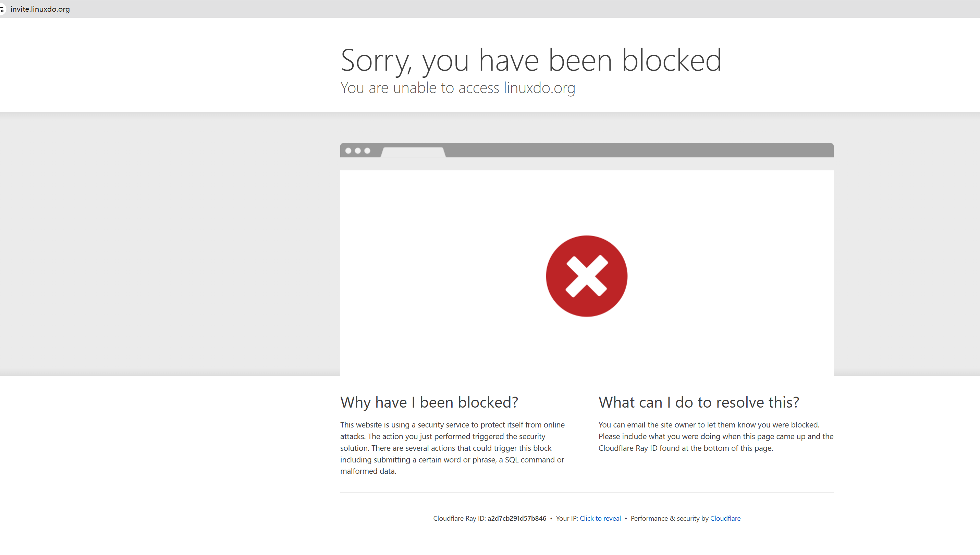Click the "What can I do to resolve this?" heading
The width and height of the screenshot is (980, 555).
click(x=698, y=402)
